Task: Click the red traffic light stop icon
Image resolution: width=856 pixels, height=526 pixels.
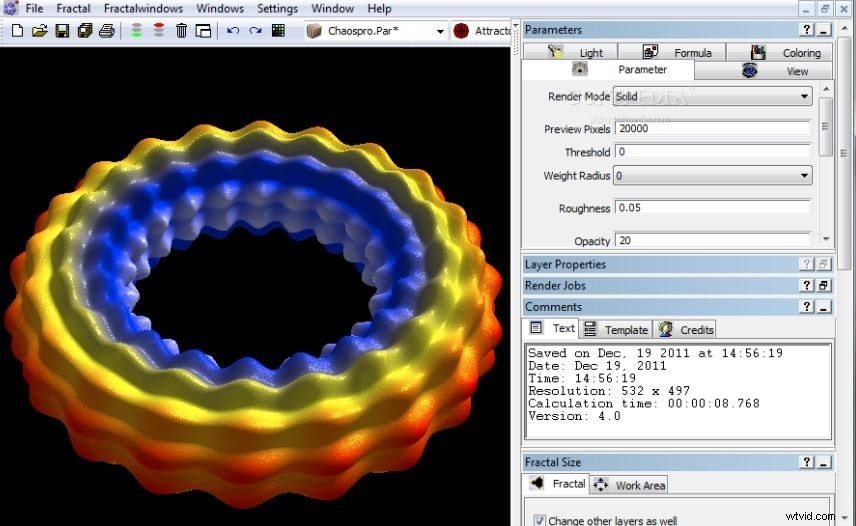Action: click(159, 31)
